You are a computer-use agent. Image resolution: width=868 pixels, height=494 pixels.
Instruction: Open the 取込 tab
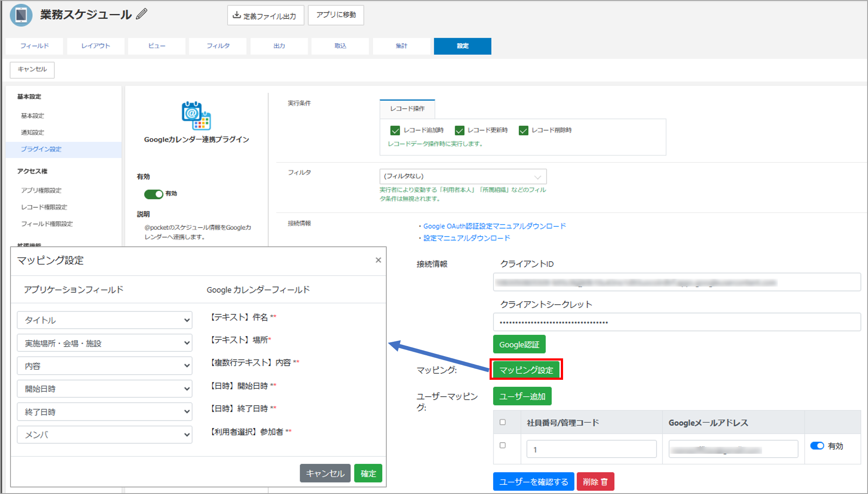(x=340, y=46)
